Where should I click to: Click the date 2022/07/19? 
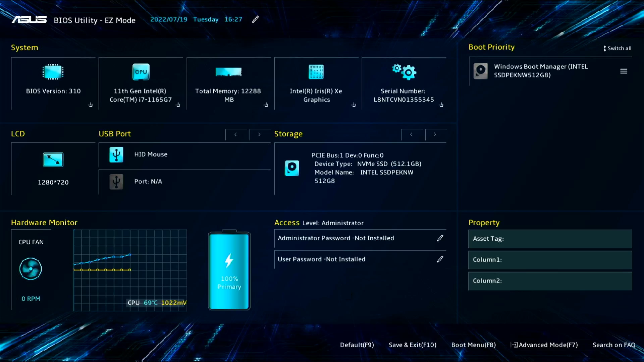(x=169, y=19)
